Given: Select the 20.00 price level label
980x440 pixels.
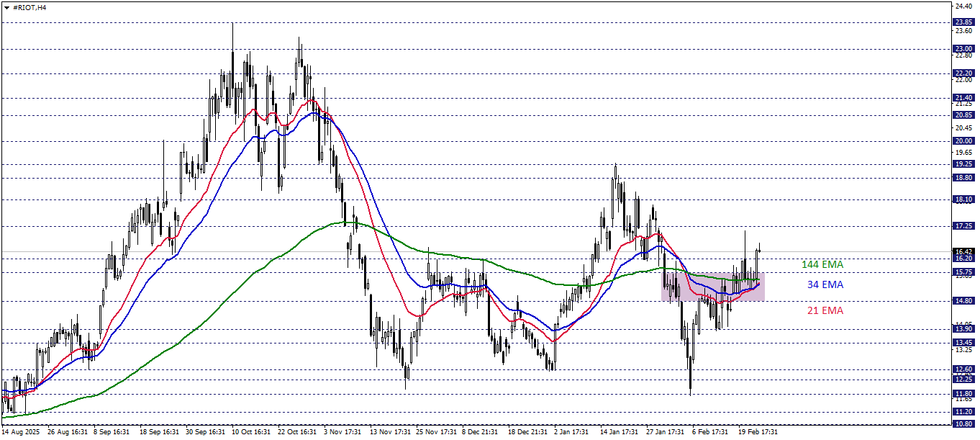Looking at the screenshot, I should tap(963, 141).
